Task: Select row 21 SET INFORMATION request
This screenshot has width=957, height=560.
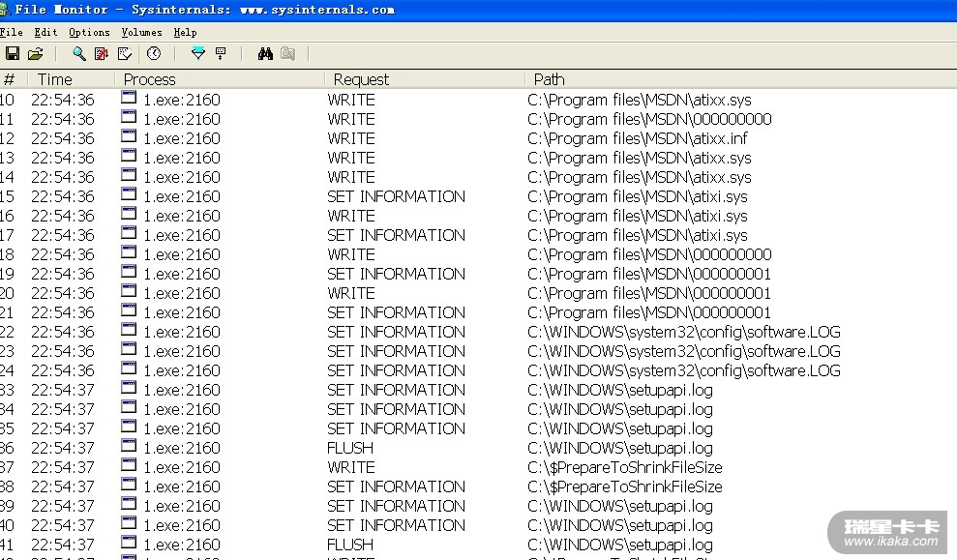Action: point(396,313)
